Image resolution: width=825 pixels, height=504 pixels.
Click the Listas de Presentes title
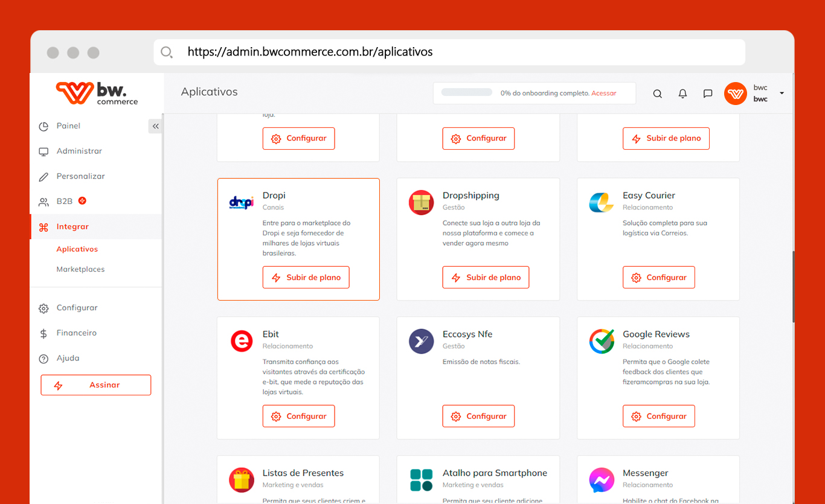303,473
